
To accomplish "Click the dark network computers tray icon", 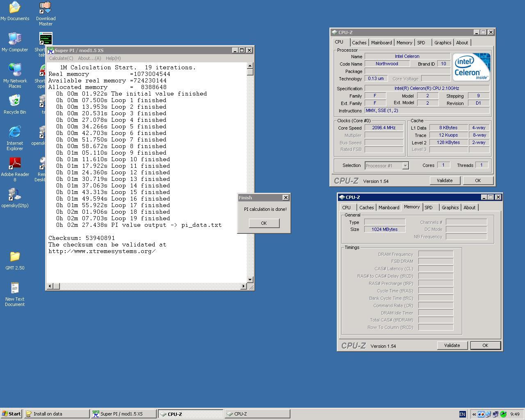I will coord(495,414).
